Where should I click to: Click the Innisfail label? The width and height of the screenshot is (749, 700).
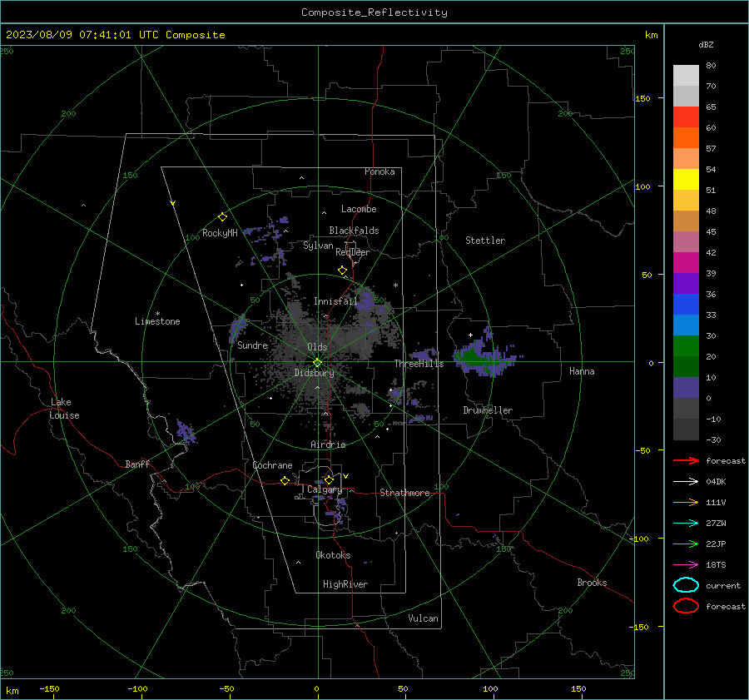(x=335, y=301)
